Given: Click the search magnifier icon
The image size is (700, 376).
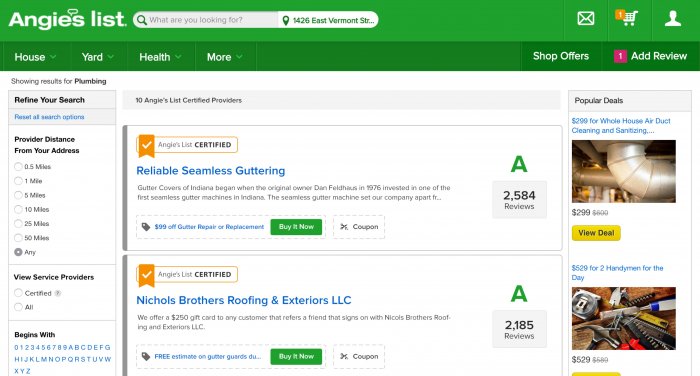Looking at the screenshot, I should (142, 20).
